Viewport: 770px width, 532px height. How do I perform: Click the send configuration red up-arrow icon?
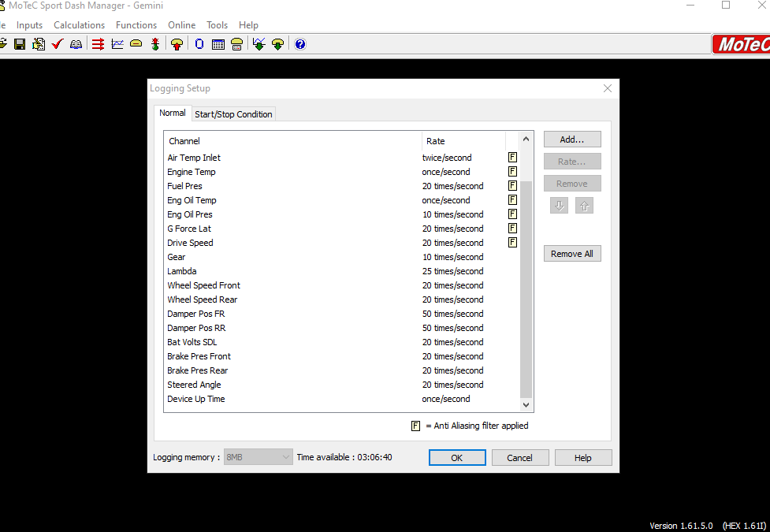pos(177,44)
